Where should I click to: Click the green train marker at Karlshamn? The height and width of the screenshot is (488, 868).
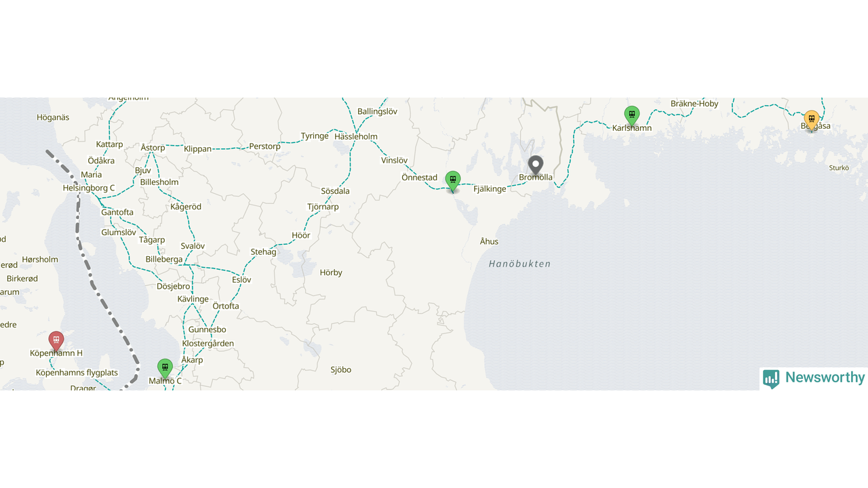632,116
